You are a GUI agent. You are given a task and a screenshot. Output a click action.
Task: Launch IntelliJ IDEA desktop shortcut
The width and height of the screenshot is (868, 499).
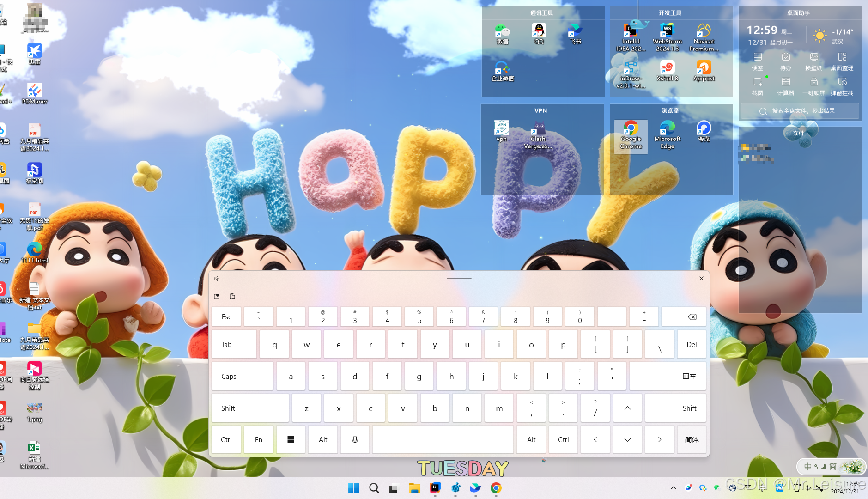(x=631, y=37)
